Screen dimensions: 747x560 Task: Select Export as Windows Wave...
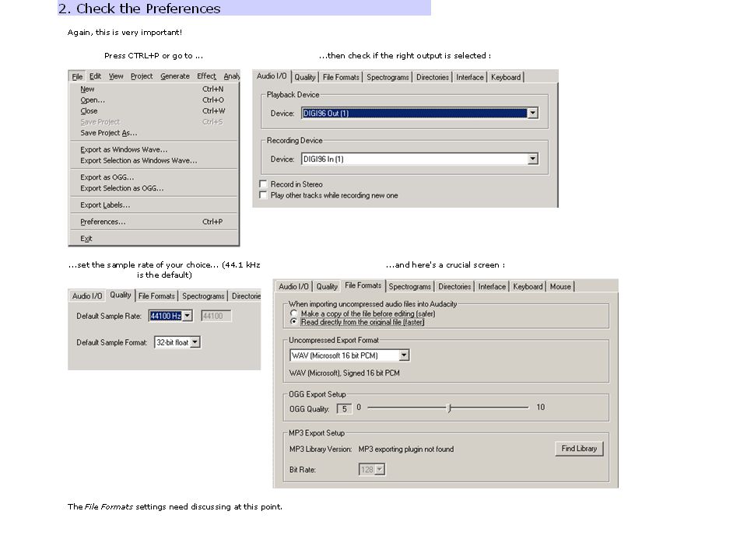pyautogui.click(x=153, y=149)
